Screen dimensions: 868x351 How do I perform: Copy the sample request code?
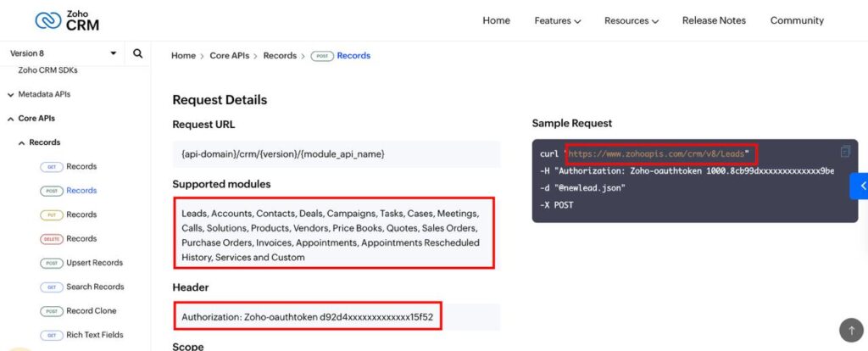pos(845,151)
